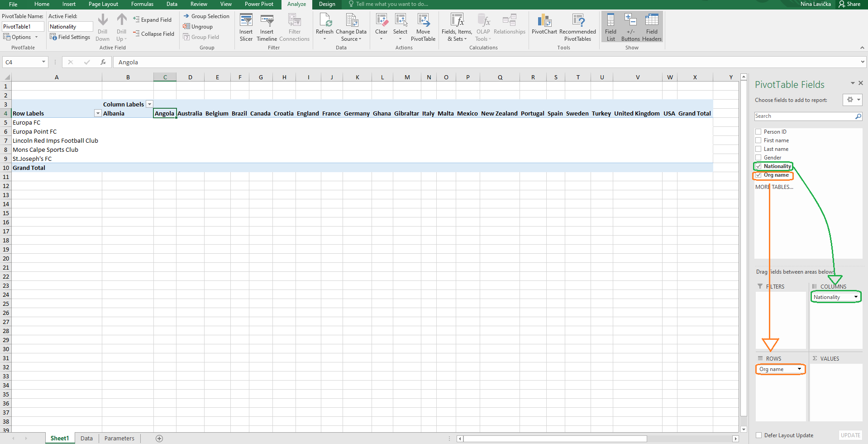Open the Column Labels filter dropdown

pyautogui.click(x=149, y=104)
